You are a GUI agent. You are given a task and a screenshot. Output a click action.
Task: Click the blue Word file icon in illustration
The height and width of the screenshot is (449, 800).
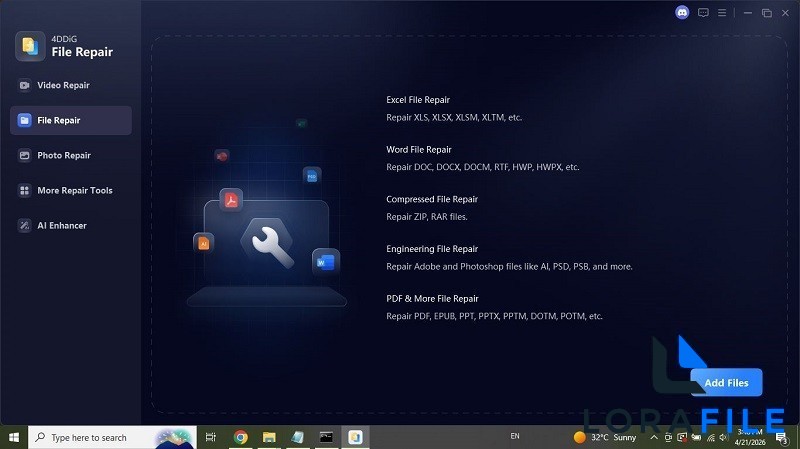tap(326, 262)
